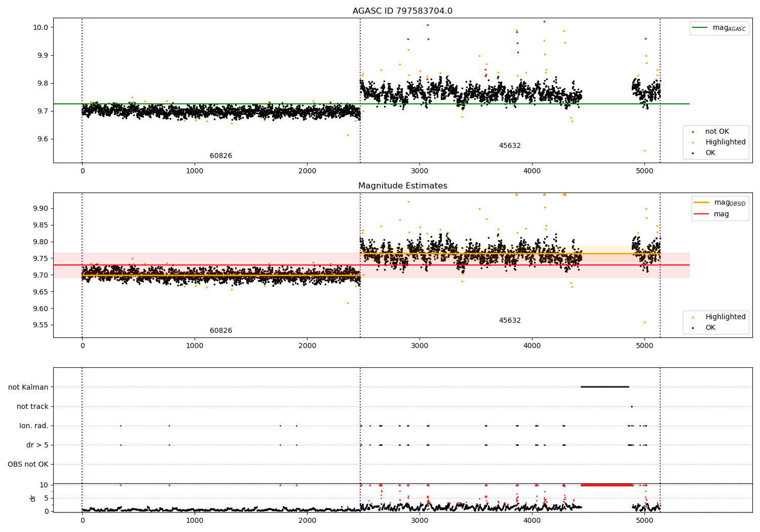Select the green mag AGASC legend entry
This screenshot has height=532, width=760.
[719, 28]
